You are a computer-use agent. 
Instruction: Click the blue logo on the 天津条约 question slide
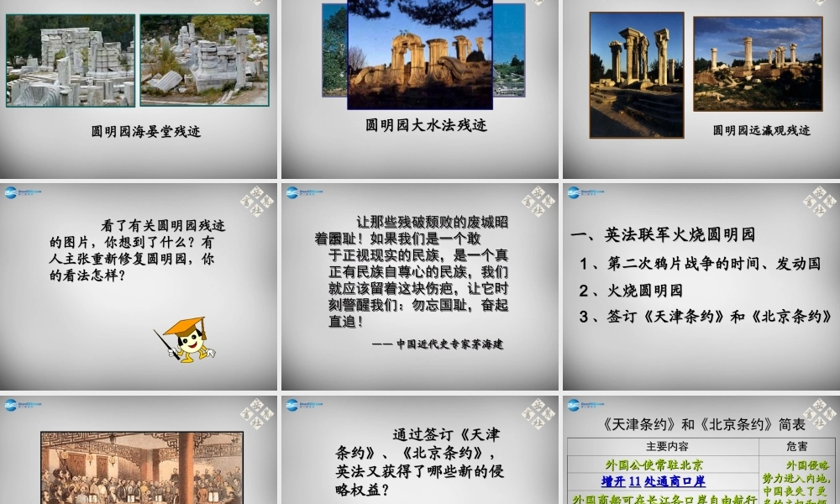click(304, 406)
